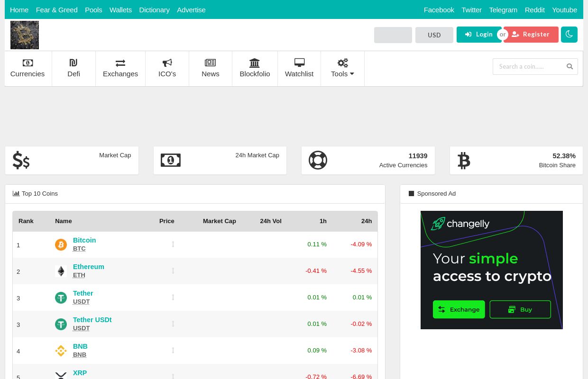Open the Defi section icon

tap(73, 63)
